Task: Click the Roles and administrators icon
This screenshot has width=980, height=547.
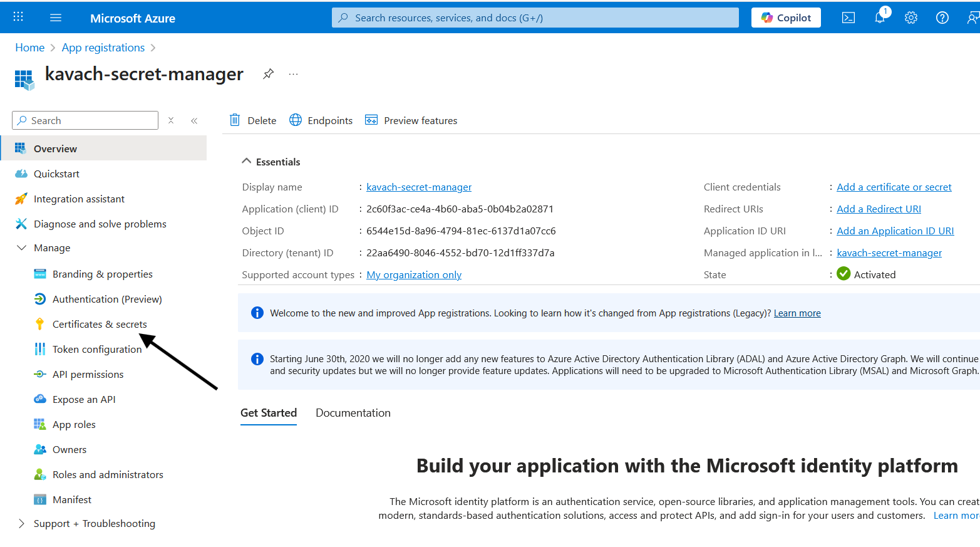Action: (x=40, y=474)
